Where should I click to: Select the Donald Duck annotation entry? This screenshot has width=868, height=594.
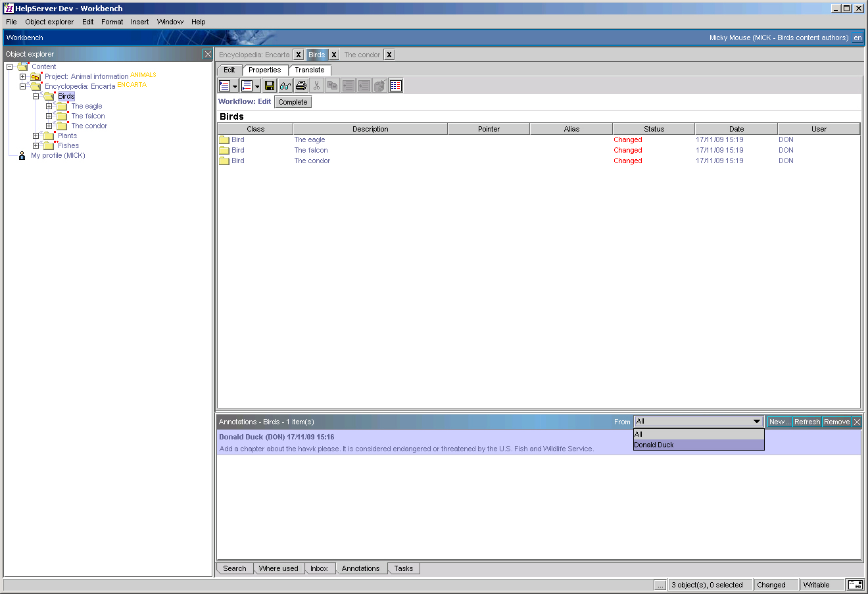[539, 443]
